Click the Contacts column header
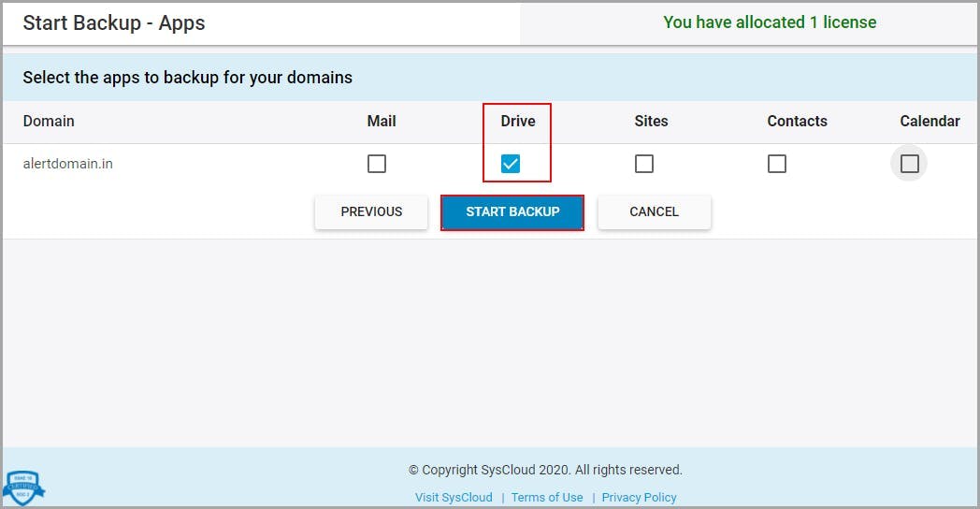The image size is (980, 509). [x=798, y=122]
